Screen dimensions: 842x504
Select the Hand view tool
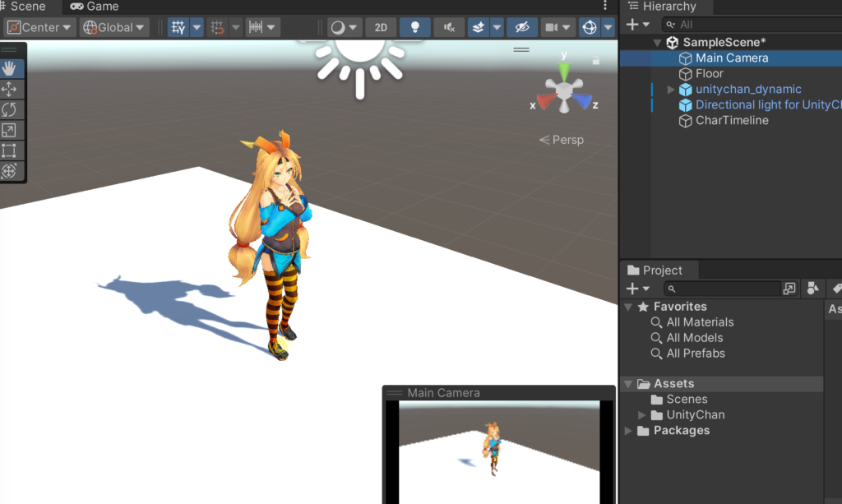point(10,68)
